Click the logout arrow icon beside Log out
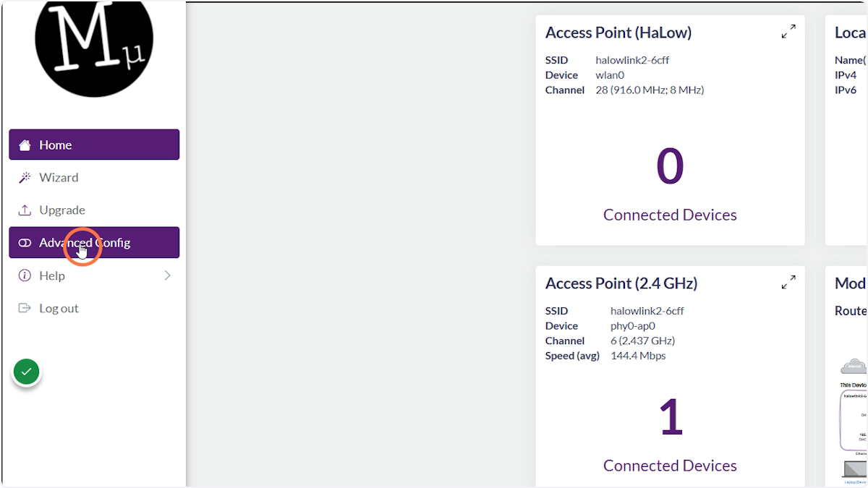Viewport: 868px width, 488px height. [25, 308]
